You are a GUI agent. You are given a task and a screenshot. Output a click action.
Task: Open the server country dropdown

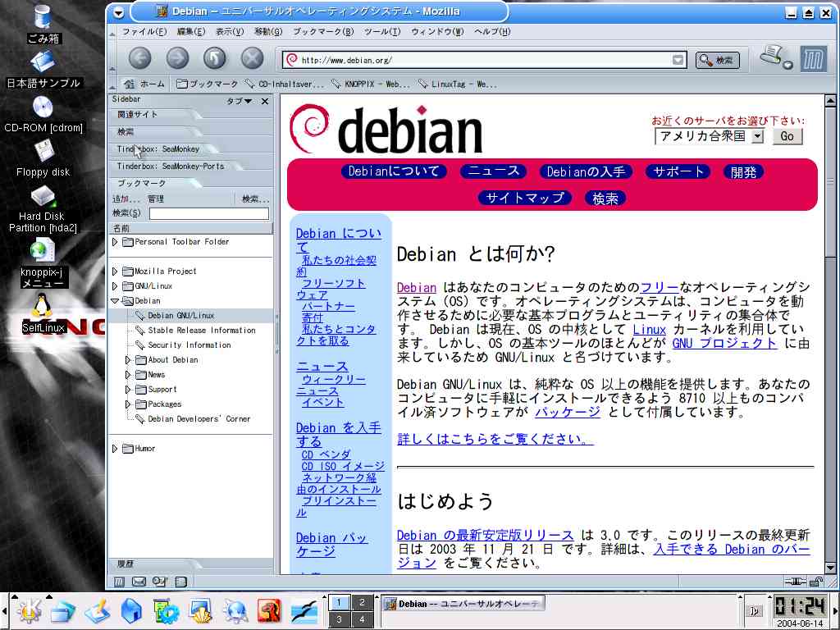point(756,136)
